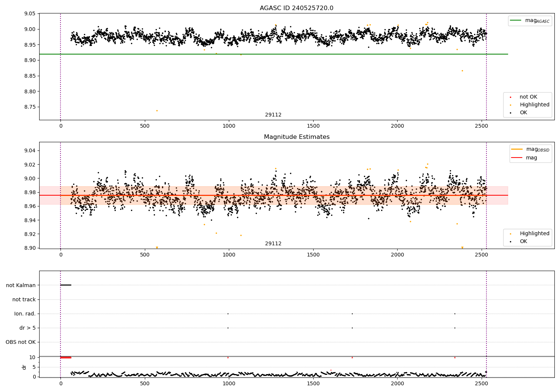Viewport: 560px width, 392px height.
Task: Click the 10 tick on the dr axis
Action: (x=32, y=357)
